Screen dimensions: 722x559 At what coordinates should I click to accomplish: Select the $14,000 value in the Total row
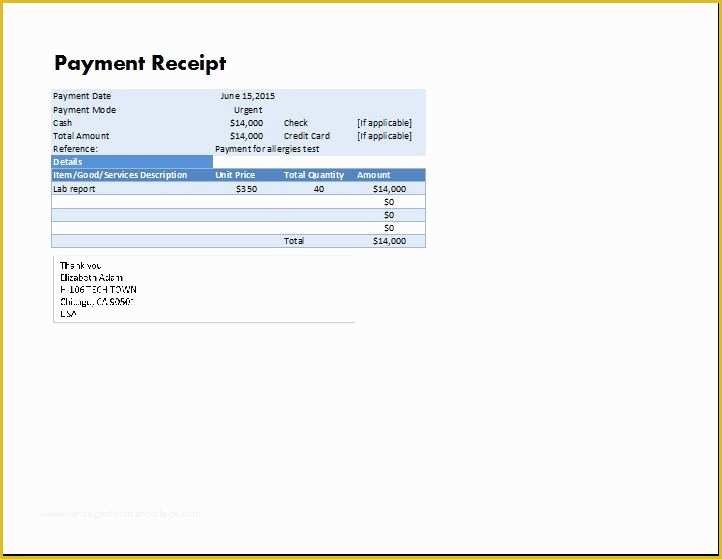390,241
